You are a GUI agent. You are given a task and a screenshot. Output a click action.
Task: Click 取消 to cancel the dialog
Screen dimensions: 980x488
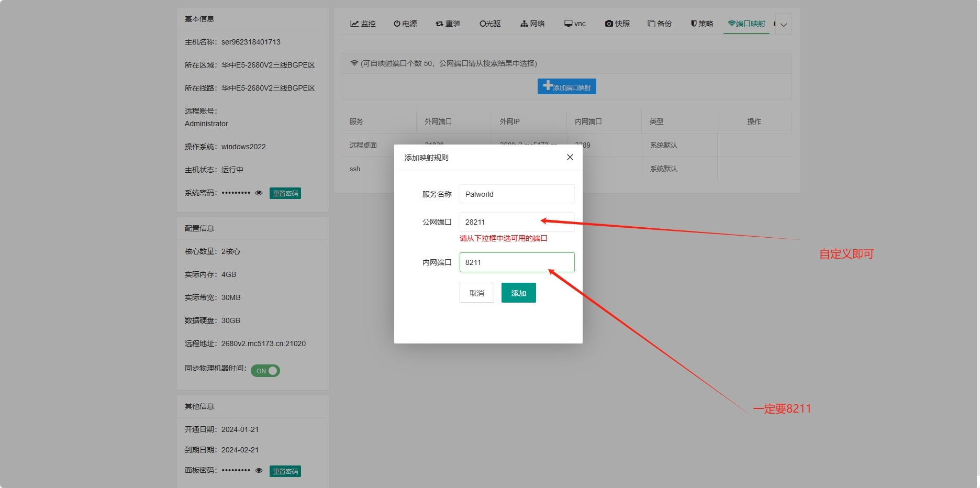coord(476,293)
